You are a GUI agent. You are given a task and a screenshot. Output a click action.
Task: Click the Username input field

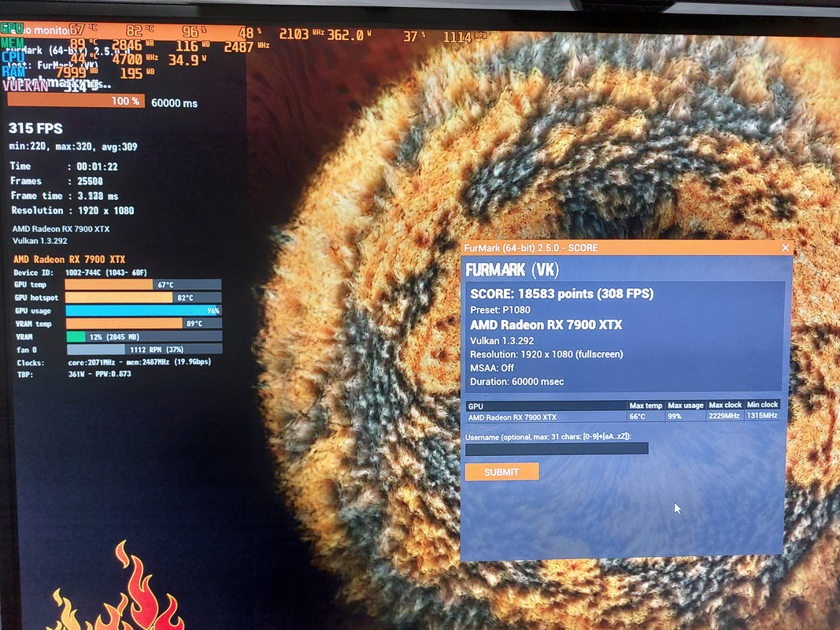pos(557,449)
